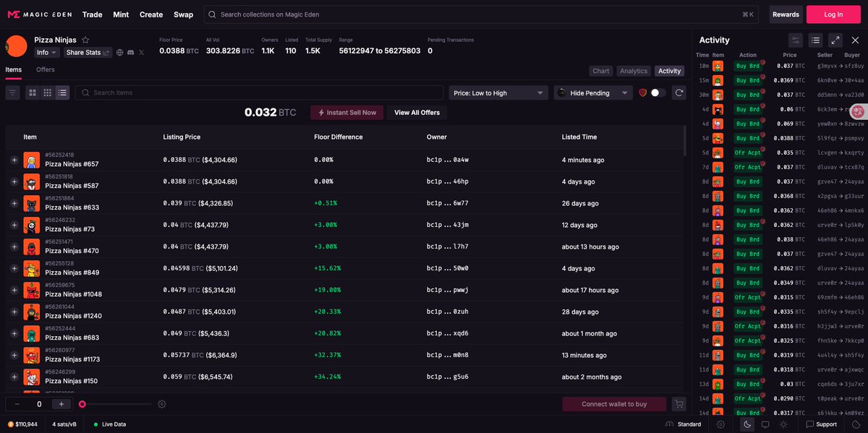Favorite Pizza Ninjas with the star icon
This screenshot has height=433, width=868.
(85, 40)
